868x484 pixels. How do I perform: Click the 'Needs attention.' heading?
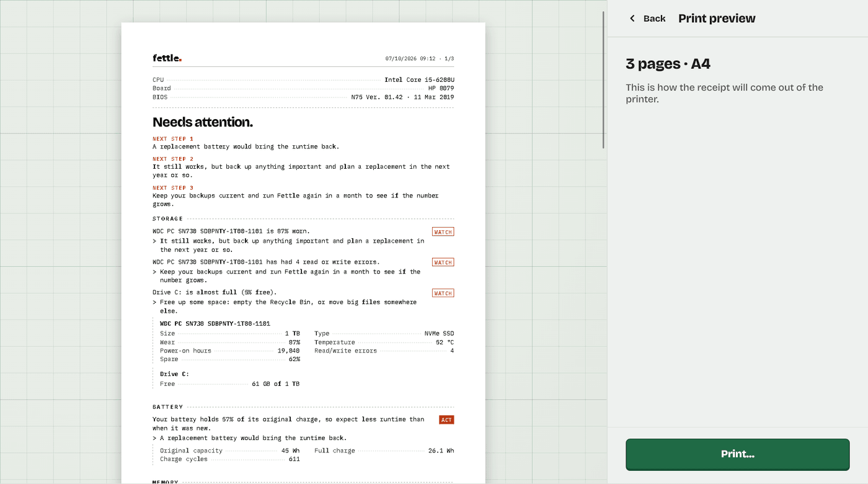pyautogui.click(x=203, y=122)
